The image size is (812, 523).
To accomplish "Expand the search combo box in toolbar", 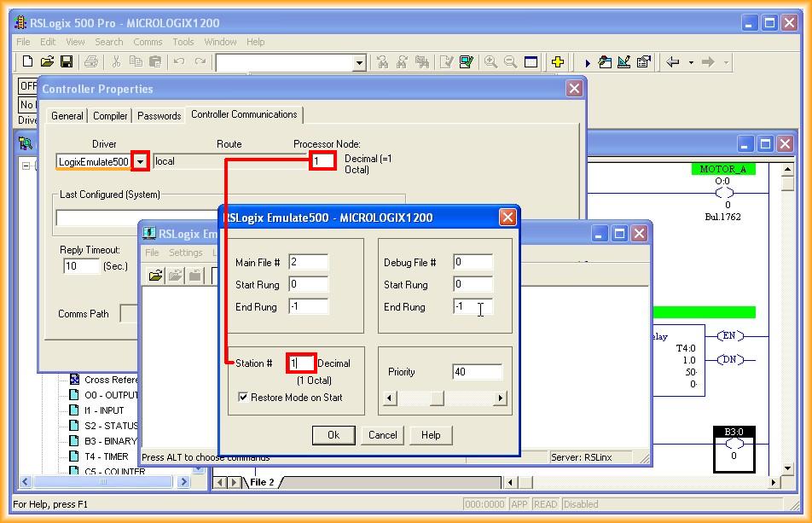I will 359,62.
